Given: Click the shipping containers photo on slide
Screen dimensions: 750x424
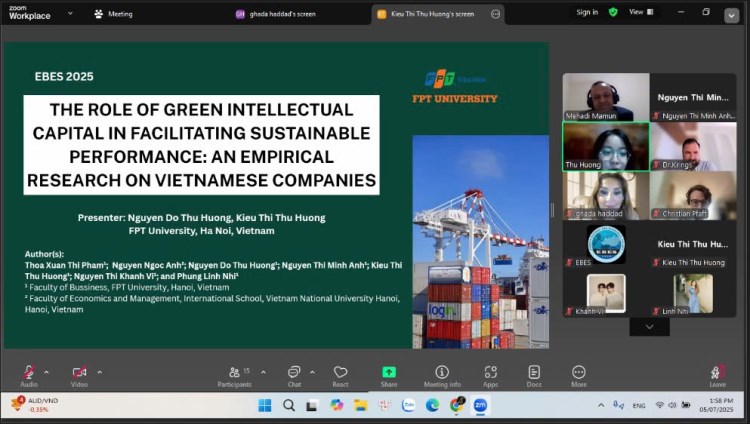Looking at the screenshot, I should [481, 242].
